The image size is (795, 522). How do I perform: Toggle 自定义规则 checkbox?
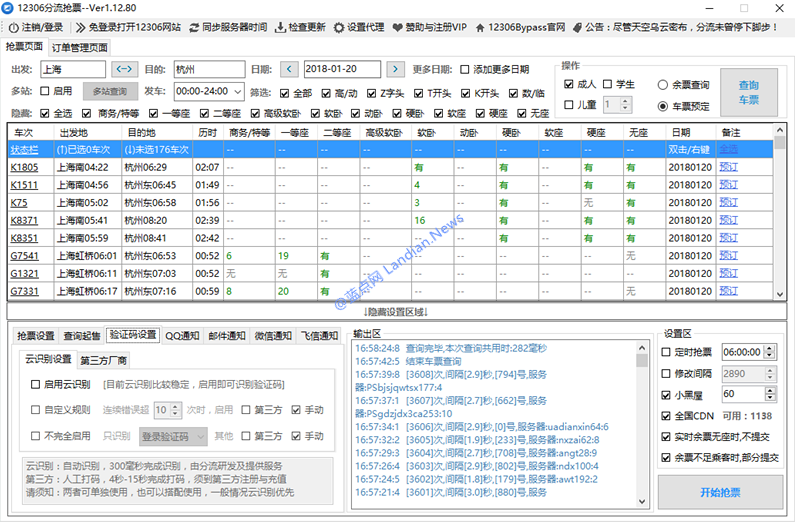click(x=35, y=409)
